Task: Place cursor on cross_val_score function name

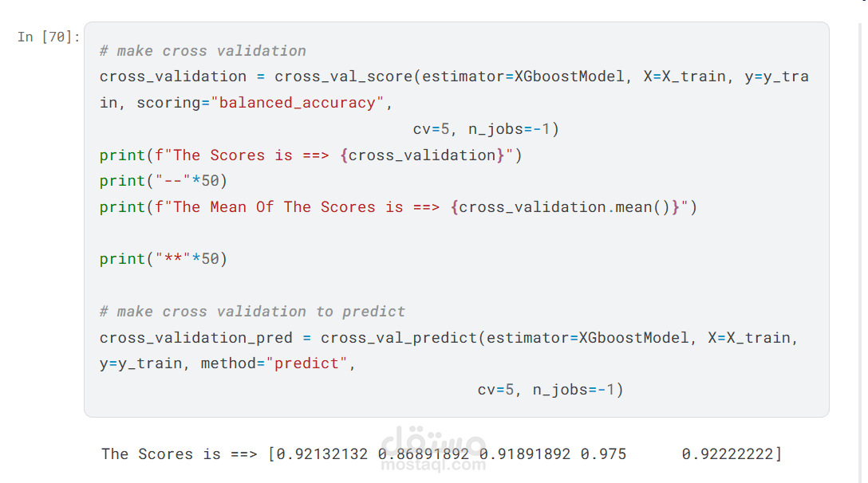Action: coord(343,77)
